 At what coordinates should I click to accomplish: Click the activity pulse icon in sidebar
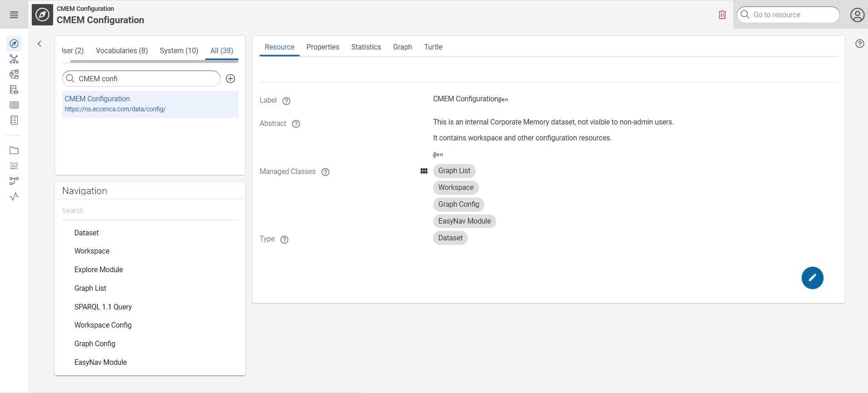pyautogui.click(x=14, y=196)
